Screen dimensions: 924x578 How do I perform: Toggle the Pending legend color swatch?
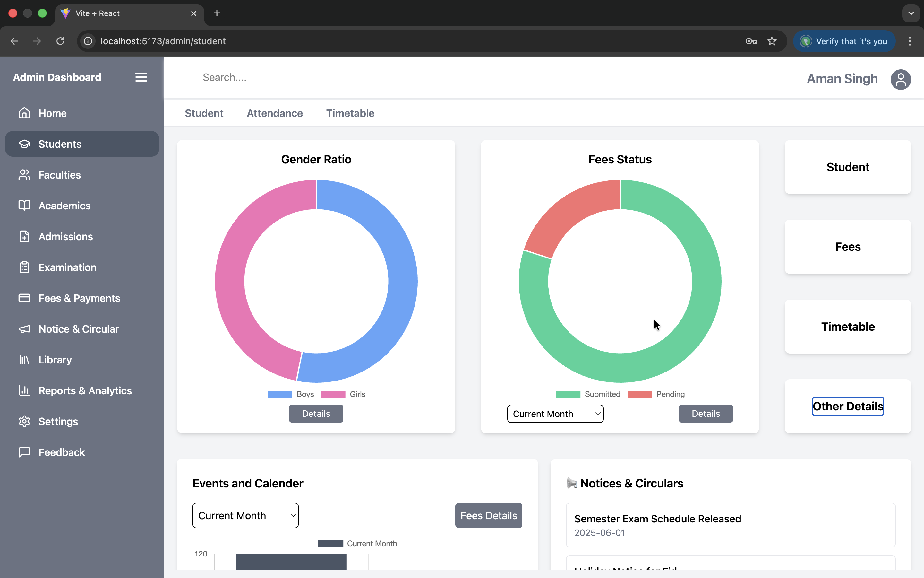pos(639,394)
